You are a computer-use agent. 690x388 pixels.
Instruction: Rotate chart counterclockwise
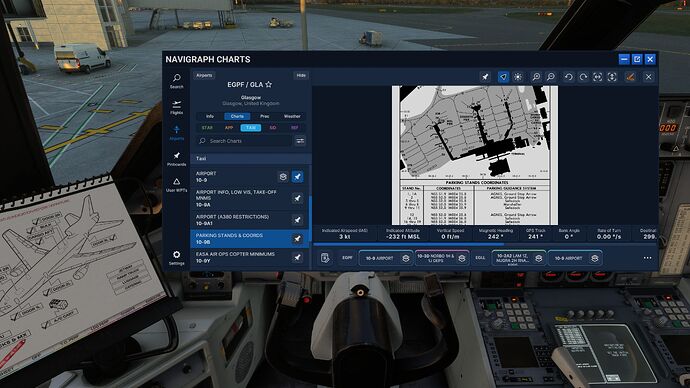[x=569, y=77]
